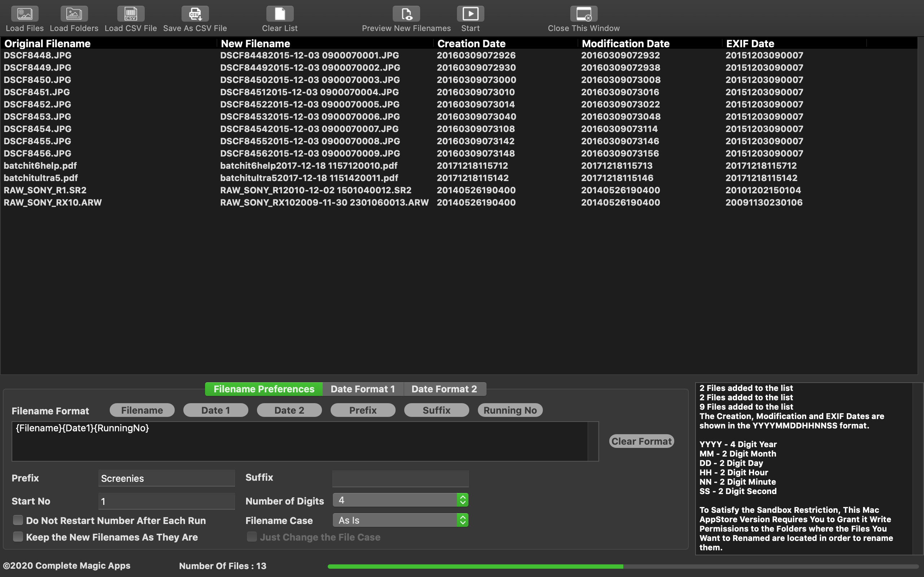Click the Clear List icon
Viewport: 924px width, 577px height.
click(x=279, y=13)
